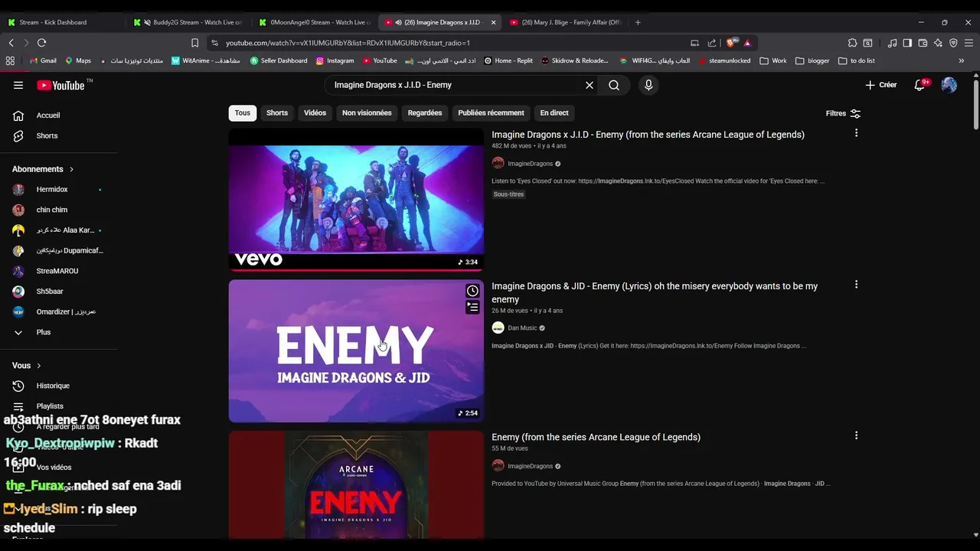Select the Vidéos filter chip
This screenshot has width=980, height=551.
tap(315, 112)
